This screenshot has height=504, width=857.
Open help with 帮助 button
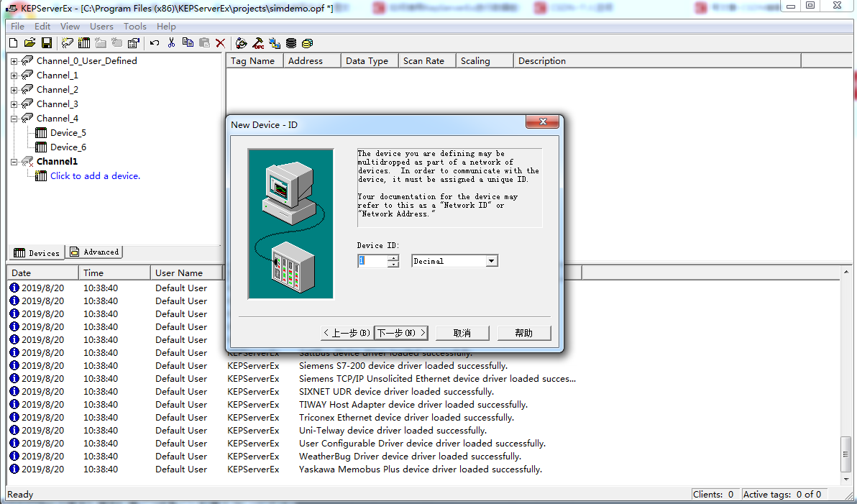tap(524, 333)
